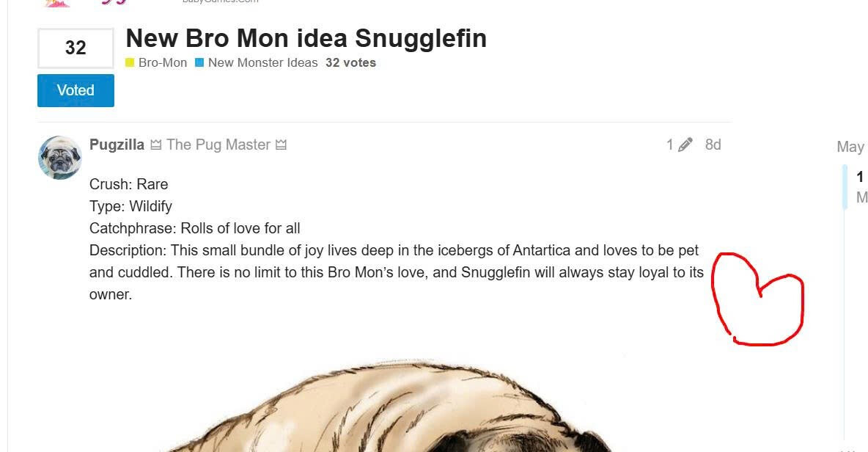Click the topic title New Bro Mon idea Snugglefin
Screen dimensions: 868x452
click(x=306, y=38)
